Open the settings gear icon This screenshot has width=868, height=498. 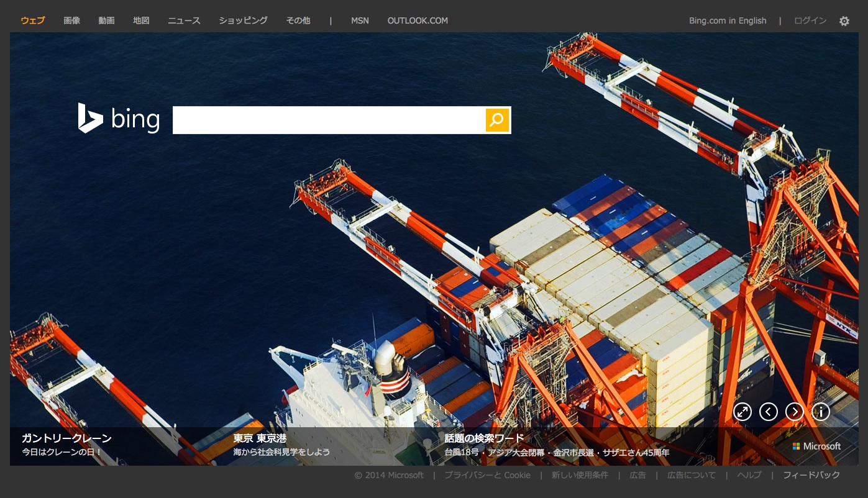point(844,21)
